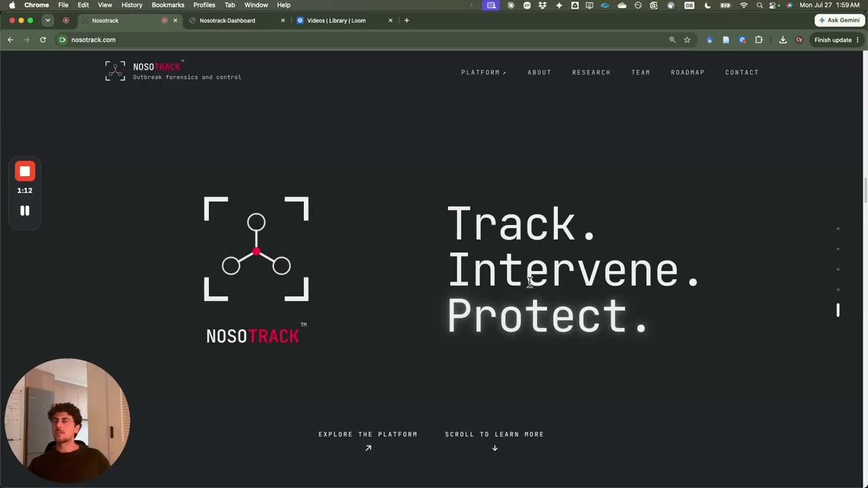
Task: Open the Research nav link
Action: point(591,73)
